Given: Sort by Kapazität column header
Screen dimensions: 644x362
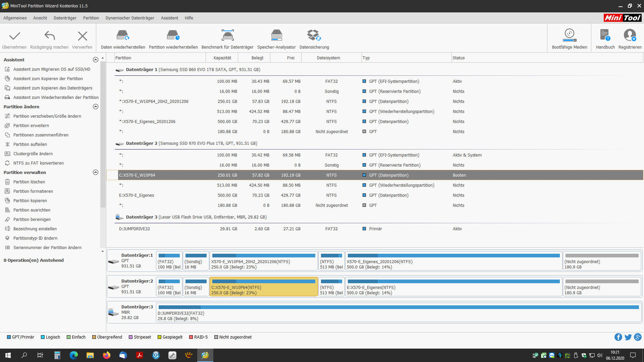Looking at the screenshot, I should 222,58.
